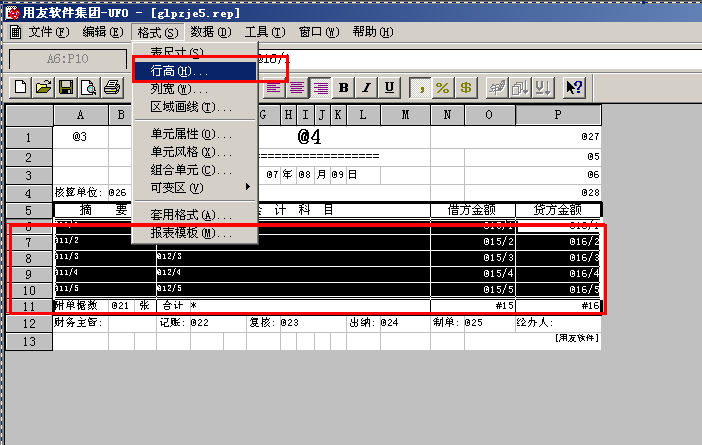This screenshot has height=445, width=702.
Task: Save the report with the floppy disk icon
Action: 66,88
